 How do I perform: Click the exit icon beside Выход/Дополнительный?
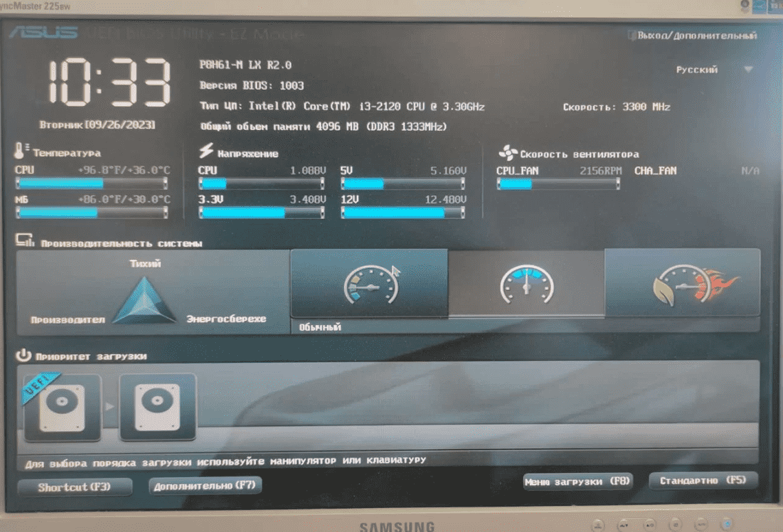point(632,35)
